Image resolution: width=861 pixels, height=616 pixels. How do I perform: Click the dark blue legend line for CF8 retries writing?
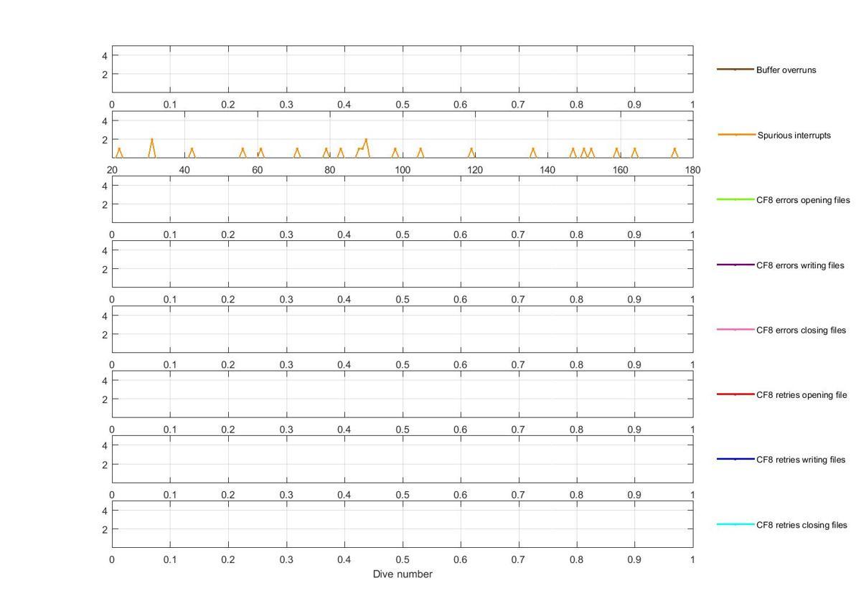coord(735,459)
